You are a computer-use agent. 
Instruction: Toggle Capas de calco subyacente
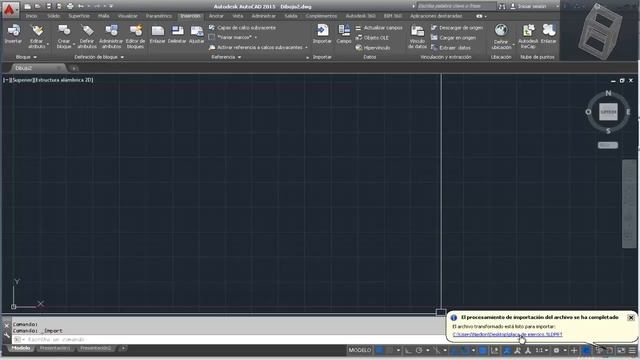(242, 28)
